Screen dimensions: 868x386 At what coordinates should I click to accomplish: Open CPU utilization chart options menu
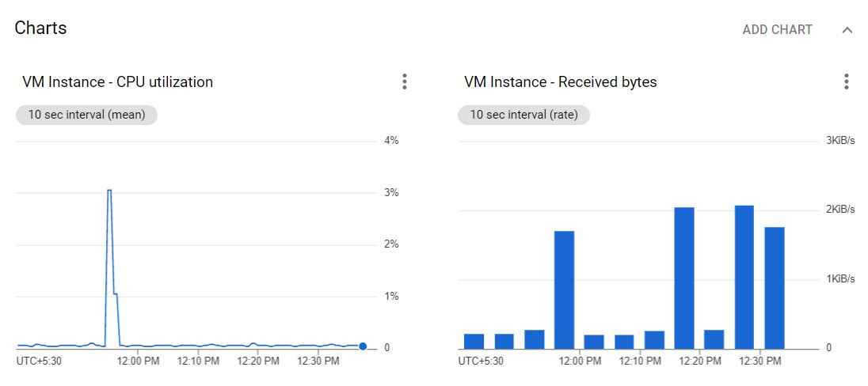click(405, 81)
